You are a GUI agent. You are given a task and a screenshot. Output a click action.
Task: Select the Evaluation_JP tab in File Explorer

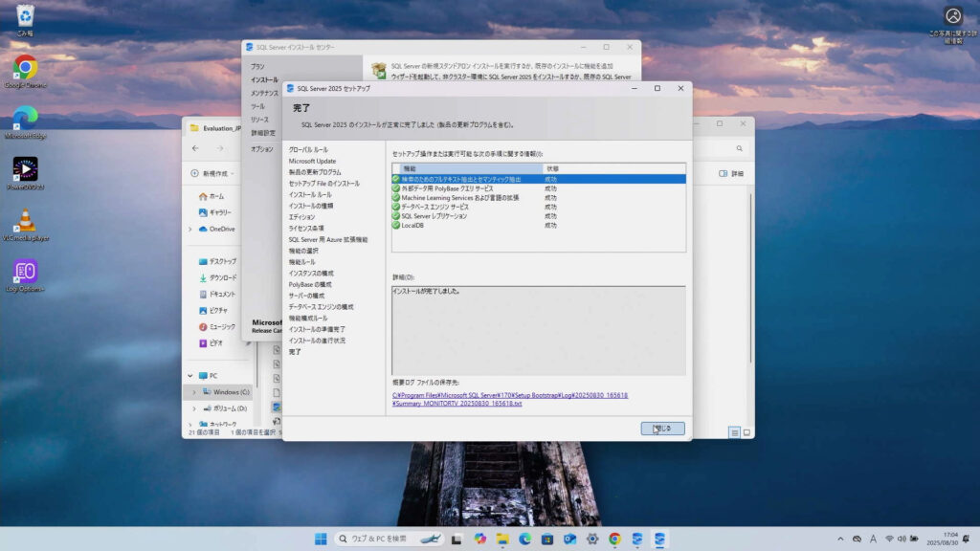[x=216, y=128]
